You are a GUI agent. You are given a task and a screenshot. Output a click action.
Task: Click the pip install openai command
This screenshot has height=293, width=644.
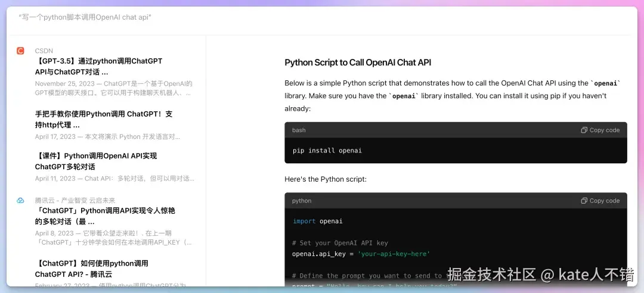coord(327,151)
